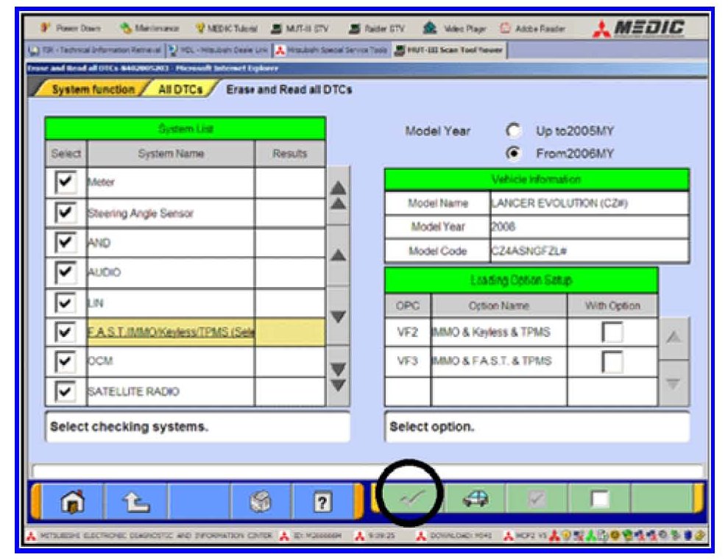Image resolution: width=728 pixels, height=560 pixels.
Task: Switch to the System function tab
Action: (x=92, y=89)
